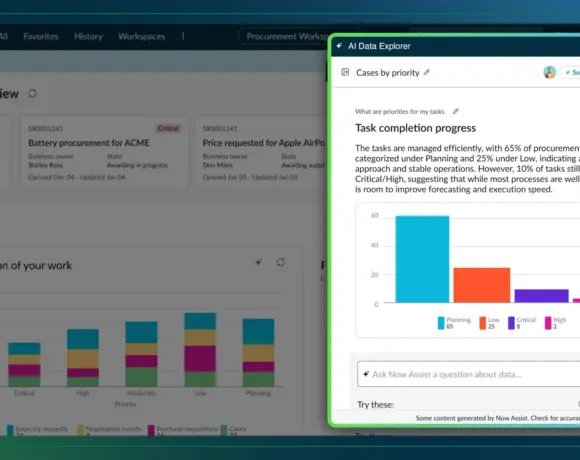Viewport: 580px width, 460px height.
Task: Click the orange Low bar in chart
Action: pos(482,285)
